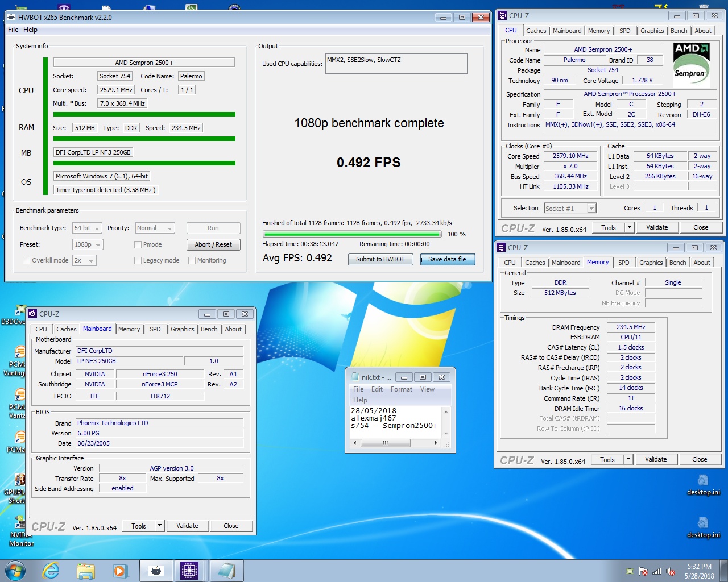The height and width of the screenshot is (582, 728).
Task: Click Notepad vertical scrollbar down arrow
Action: tap(446, 434)
